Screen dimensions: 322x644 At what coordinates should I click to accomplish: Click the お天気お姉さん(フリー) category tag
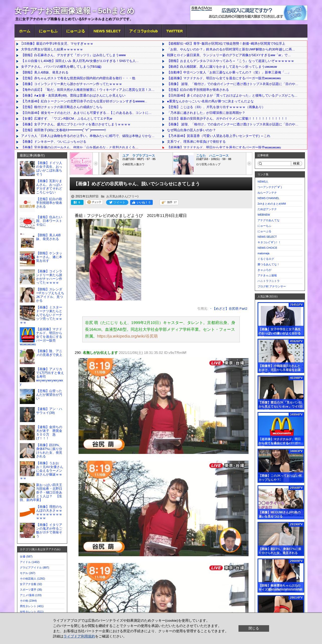pyautogui.click(x=122, y=196)
